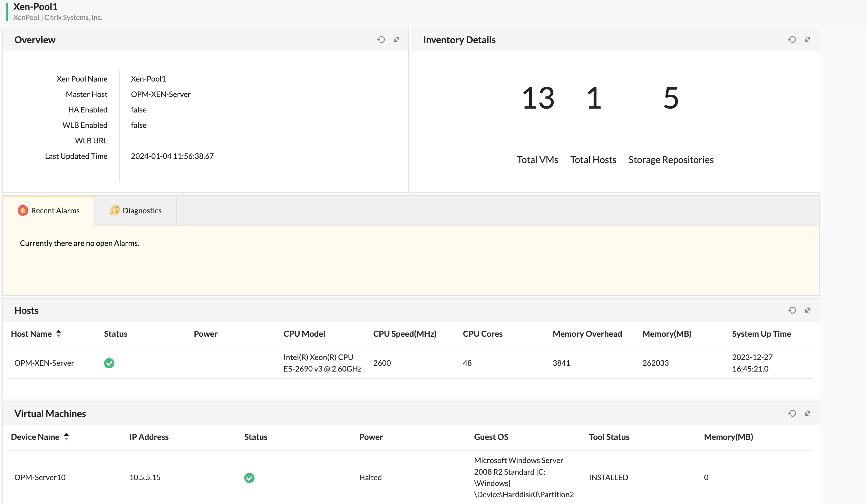Expand the Overview panel to full view
Screen dimensions: 867x504
tap(397, 40)
